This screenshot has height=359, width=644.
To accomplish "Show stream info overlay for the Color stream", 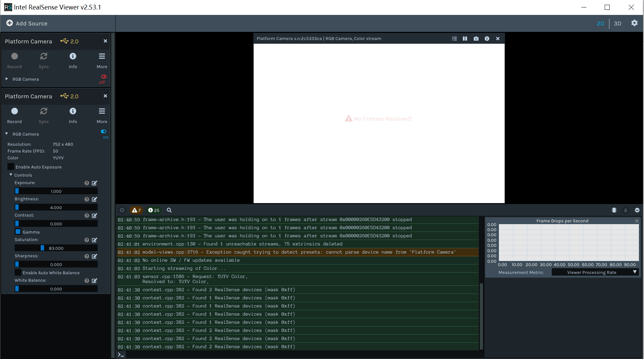I will pyautogui.click(x=487, y=38).
